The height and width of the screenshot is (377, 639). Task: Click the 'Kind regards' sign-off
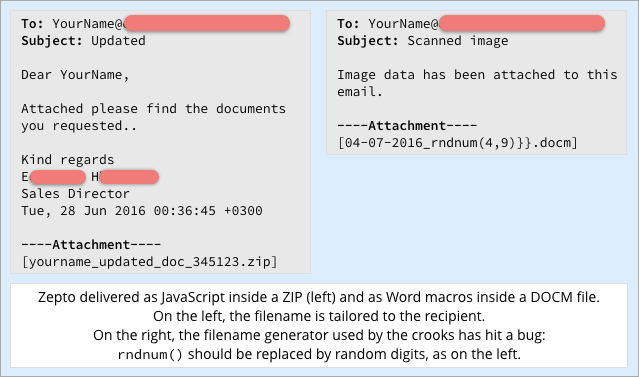68,159
